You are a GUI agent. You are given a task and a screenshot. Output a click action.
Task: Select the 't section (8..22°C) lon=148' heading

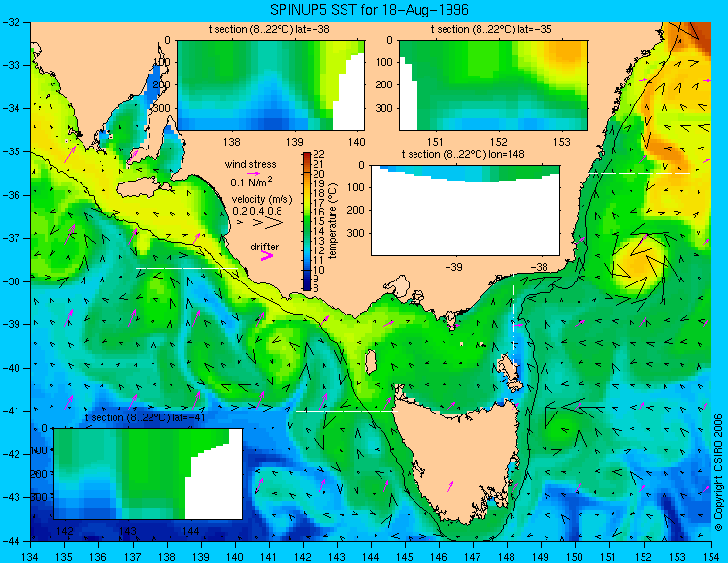click(463, 154)
